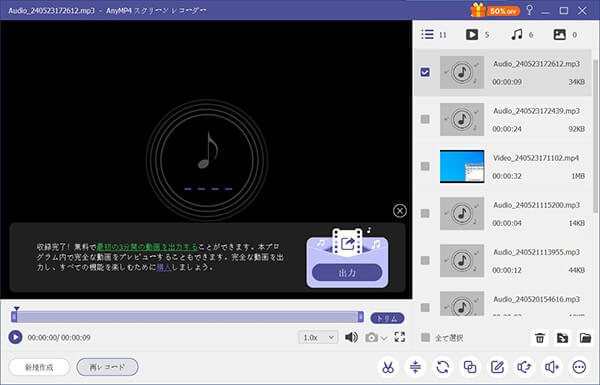Viewport: 600px width, 385px height.
Task: Switch to the video recordings tab
Action: click(x=477, y=35)
